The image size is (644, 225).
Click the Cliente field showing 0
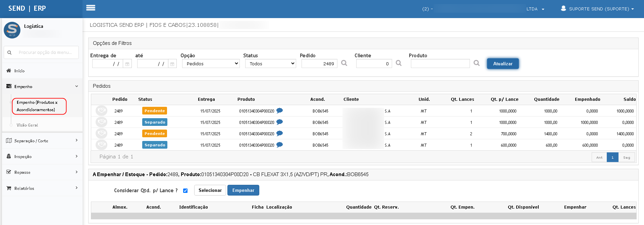tap(374, 64)
